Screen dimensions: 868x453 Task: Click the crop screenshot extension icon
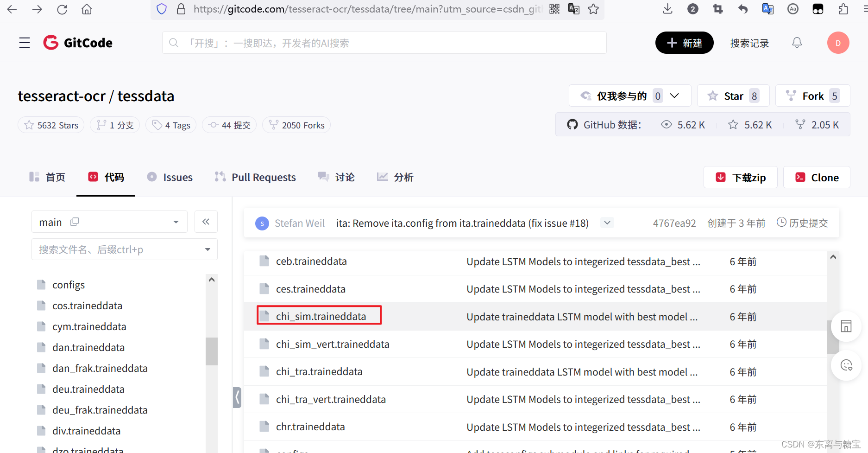click(718, 9)
